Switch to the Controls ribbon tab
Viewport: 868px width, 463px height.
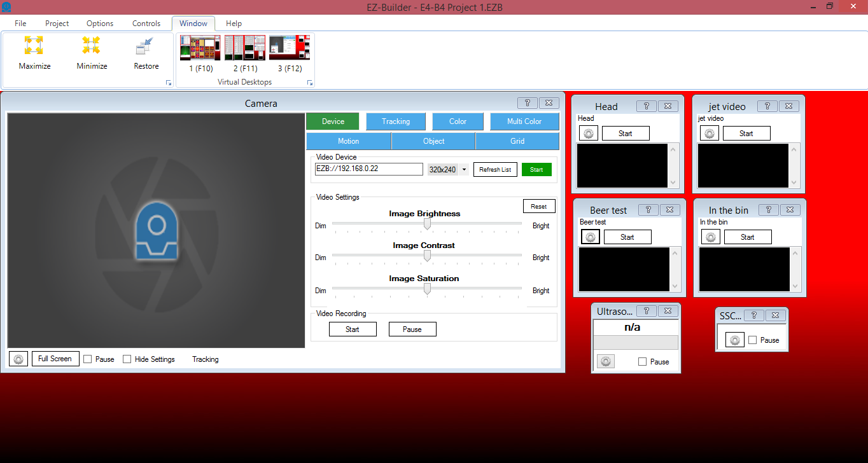tap(146, 24)
